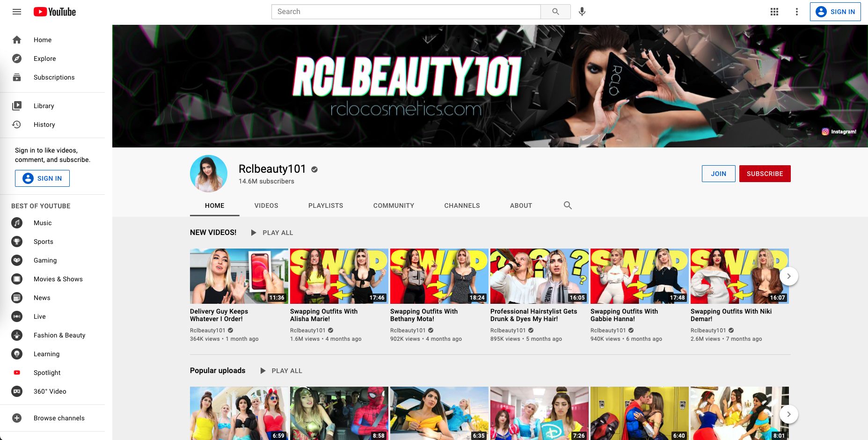Open Swapping Outfits With Niki Demar title
This screenshot has height=440, width=868.
[x=731, y=315]
